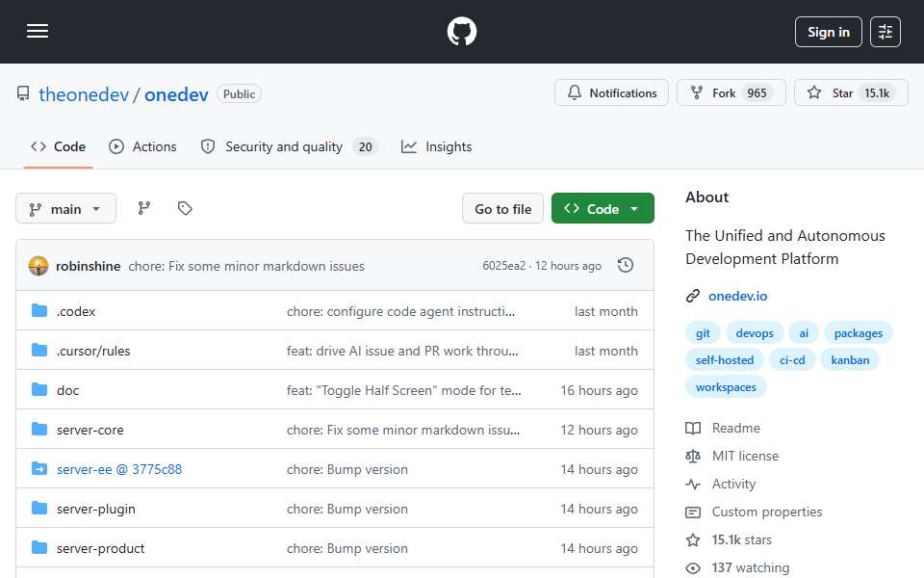Open the .codex folder
Image resolution: width=924 pixels, height=578 pixels.
click(76, 311)
